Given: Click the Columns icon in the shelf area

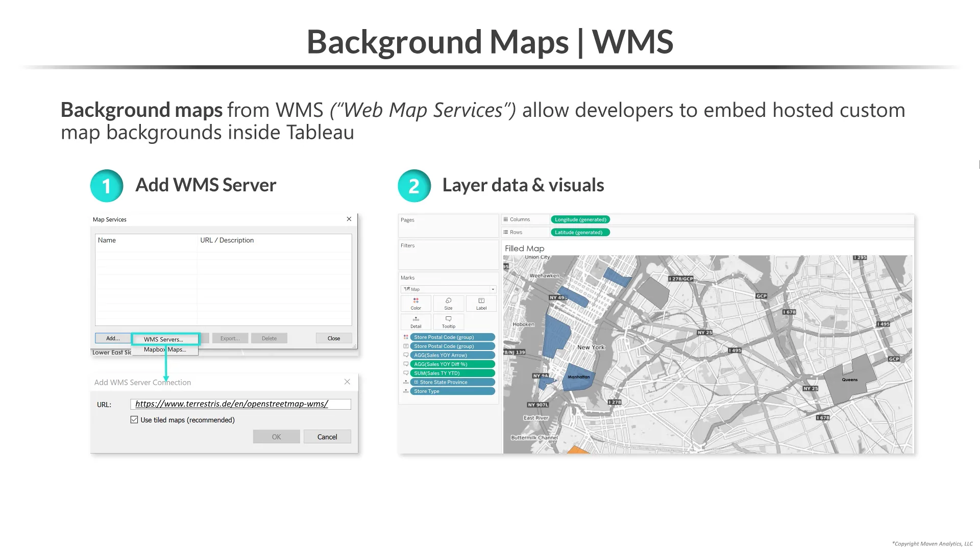Looking at the screenshot, I should (x=504, y=219).
